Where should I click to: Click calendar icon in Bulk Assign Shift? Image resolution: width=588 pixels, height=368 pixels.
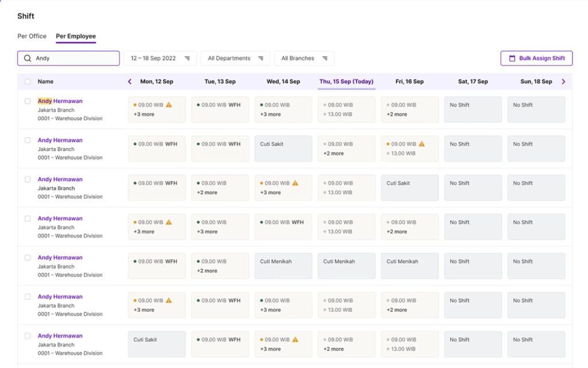pos(512,59)
